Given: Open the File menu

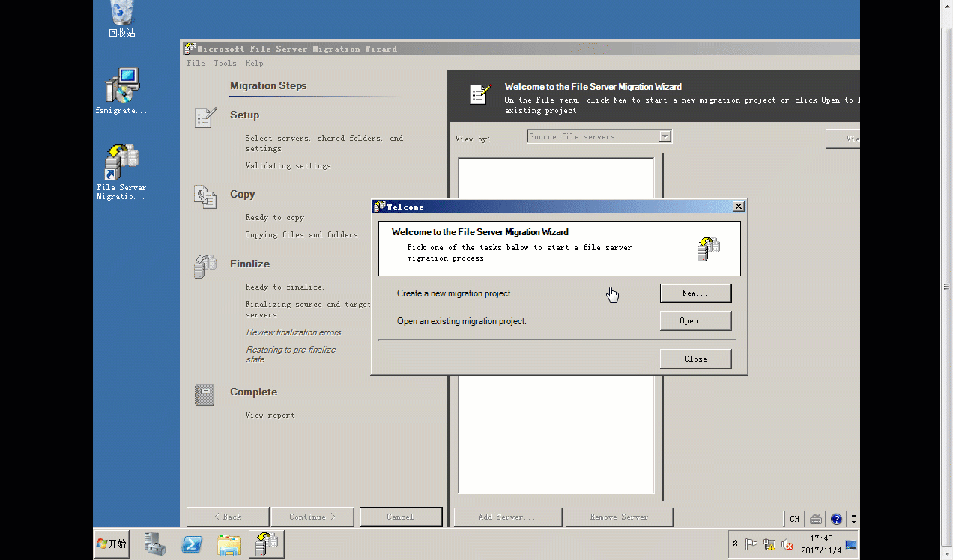Looking at the screenshot, I should pos(196,64).
